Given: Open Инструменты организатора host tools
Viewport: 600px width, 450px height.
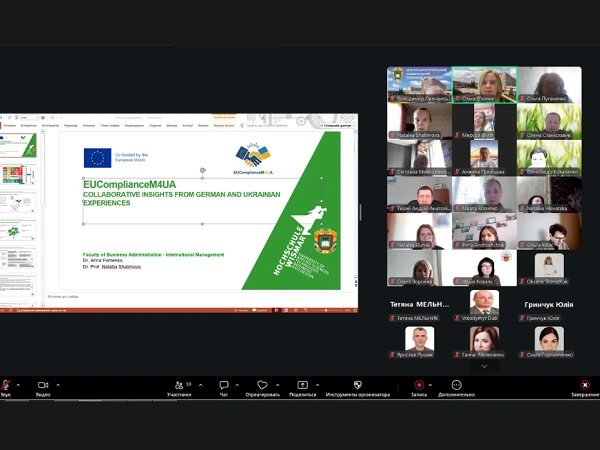Looking at the screenshot, I should tap(358, 385).
